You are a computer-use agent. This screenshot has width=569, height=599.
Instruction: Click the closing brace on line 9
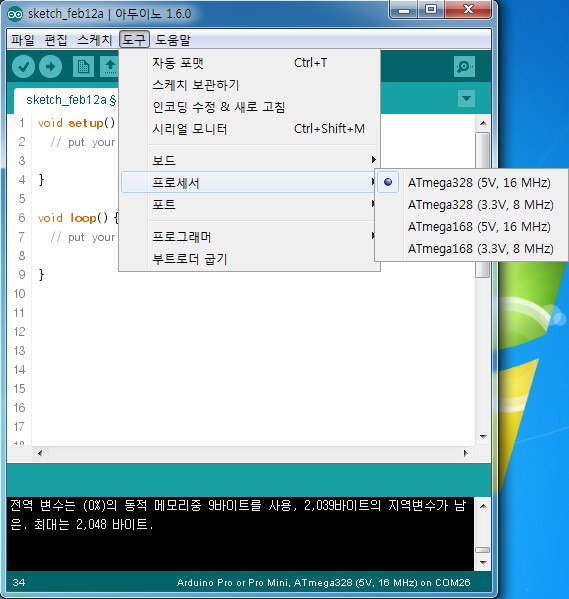point(41,275)
